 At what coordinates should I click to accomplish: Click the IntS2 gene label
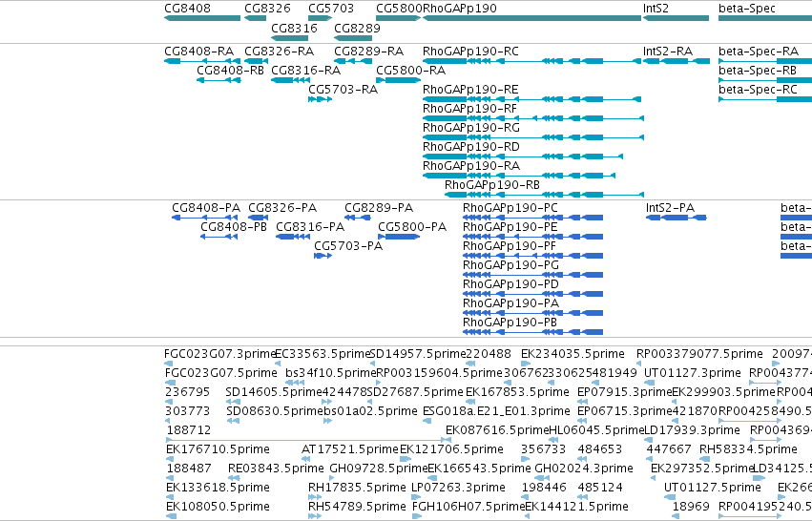[x=656, y=9]
